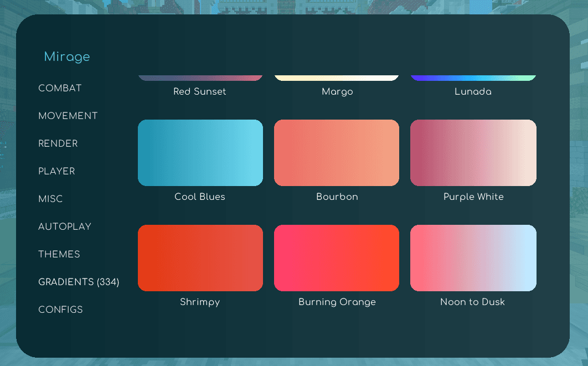Open the MOVEMENT category

pos(68,116)
